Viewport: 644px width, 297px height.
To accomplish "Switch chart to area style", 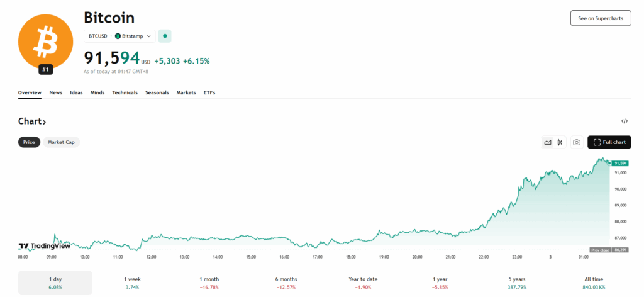I will point(547,142).
